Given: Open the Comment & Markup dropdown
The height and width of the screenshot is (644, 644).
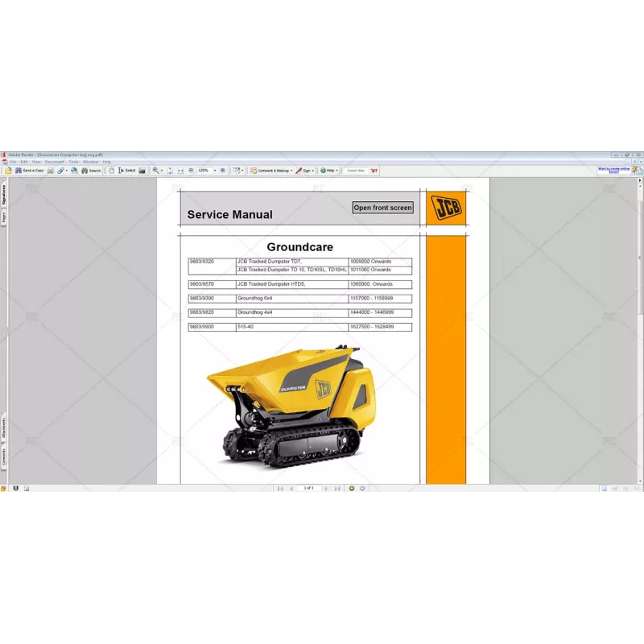Looking at the screenshot, I should pyautogui.click(x=291, y=170).
